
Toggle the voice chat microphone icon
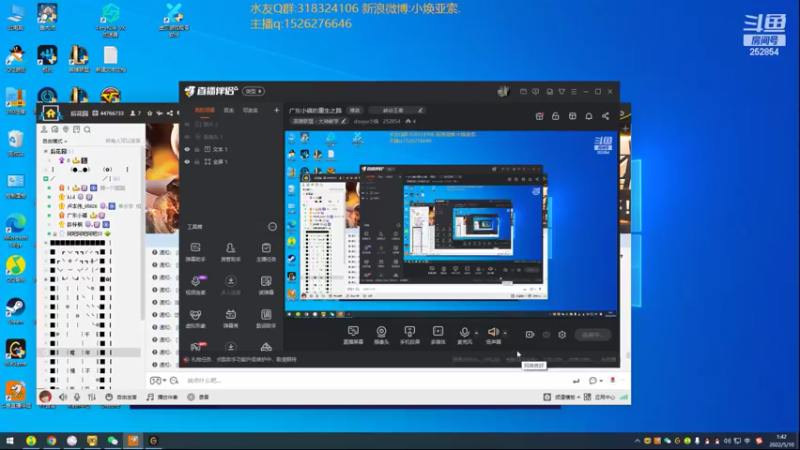(77, 397)
